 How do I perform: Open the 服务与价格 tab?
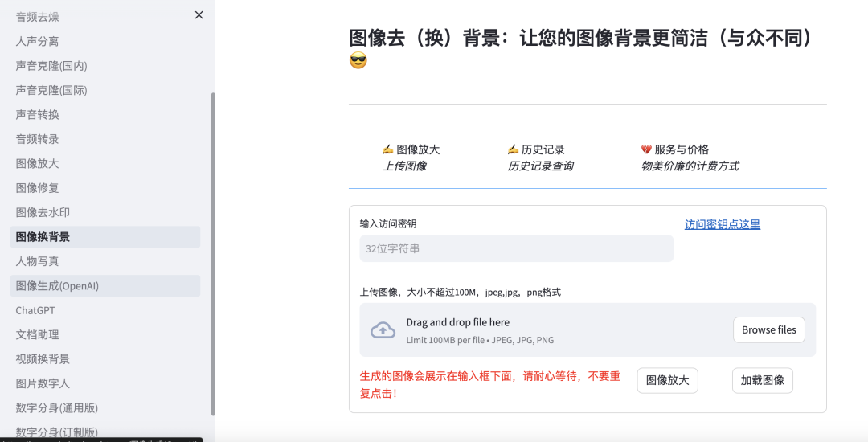(689, 158)
